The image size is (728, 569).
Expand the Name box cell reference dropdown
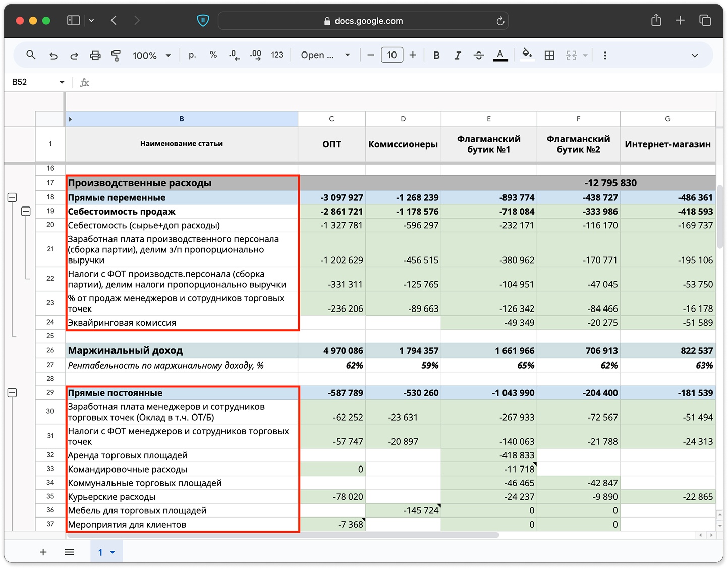tap(62, 82)
